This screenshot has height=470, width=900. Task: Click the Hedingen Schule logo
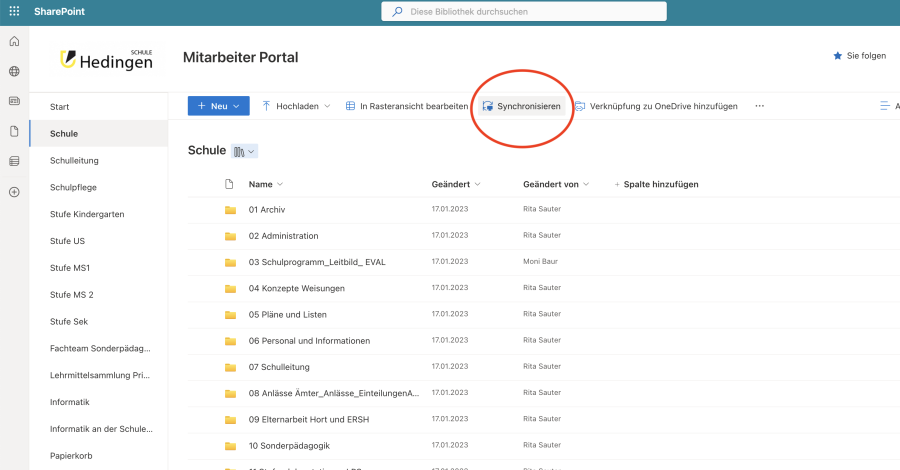[106, 59]
